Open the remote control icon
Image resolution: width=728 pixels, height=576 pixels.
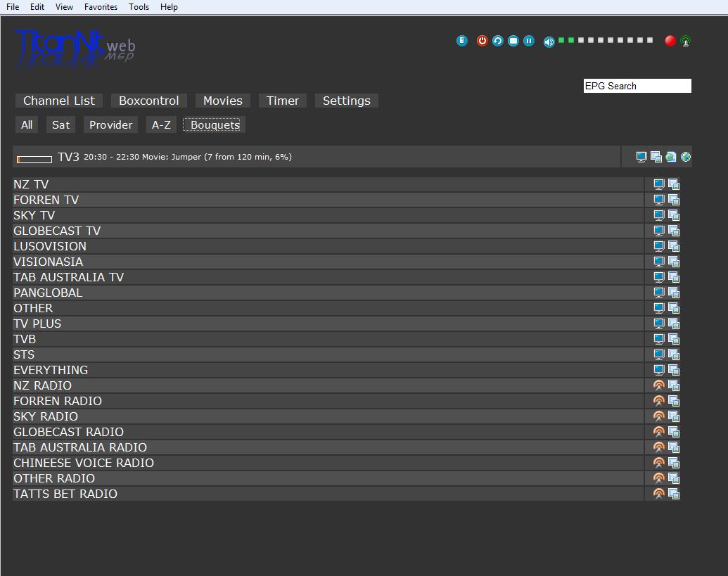[461, 41]
